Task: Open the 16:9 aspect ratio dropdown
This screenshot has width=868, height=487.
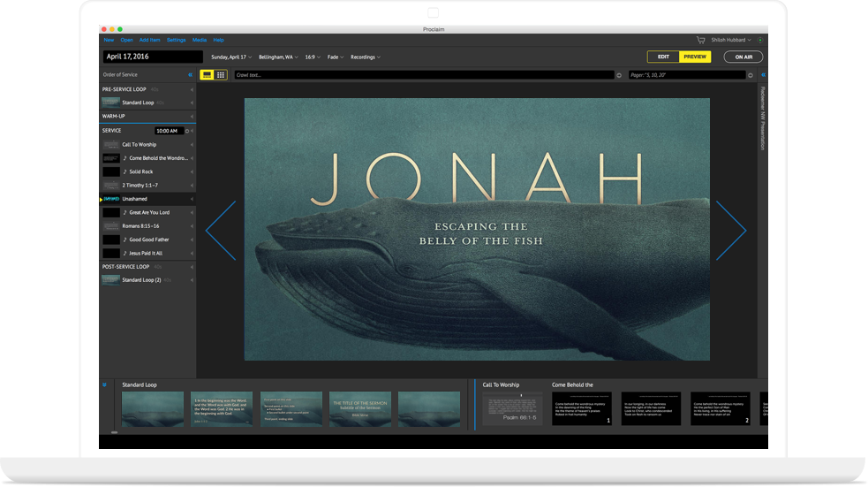Action: coord(313,57)
